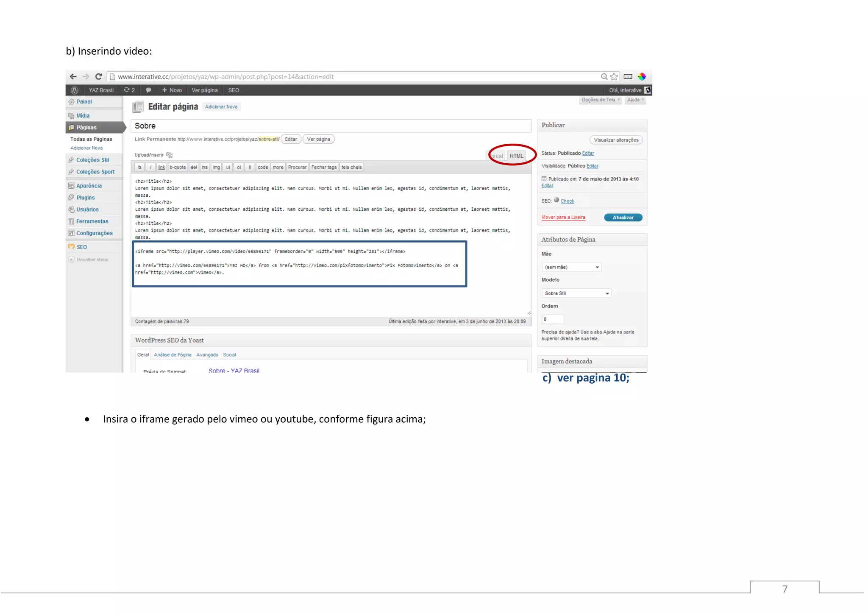Open the Mãe (sem mãe) dropdown
The height and width of the screenshot is (614, 868).
click(x=571, y=267)
